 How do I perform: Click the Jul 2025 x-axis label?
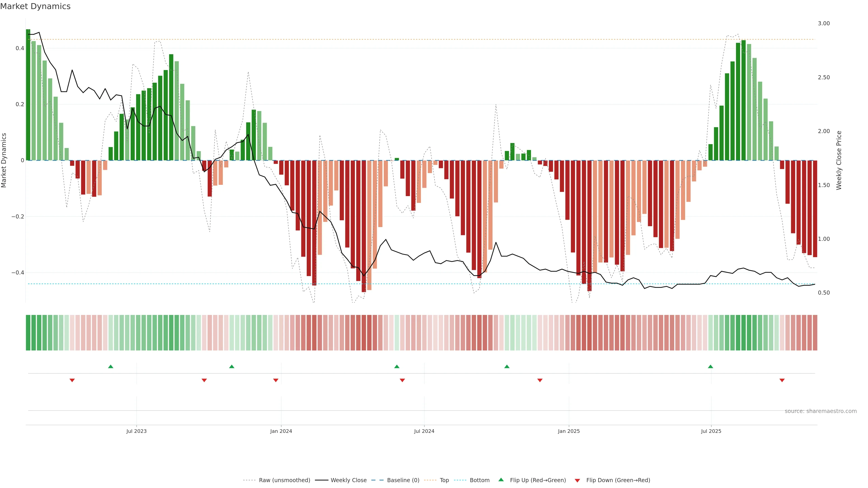[x=711, y=431]
